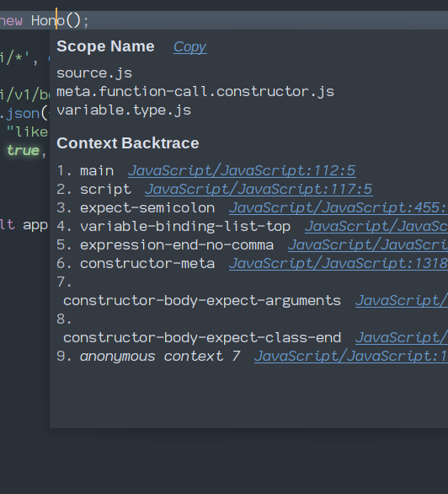Screen dimensions: 448x494
Task: Click the Context Backtrace heading
Action: [x=128, y=143]
